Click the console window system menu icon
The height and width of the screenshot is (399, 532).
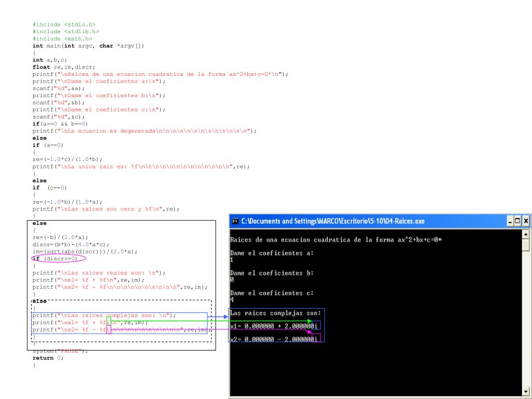[235, 221]
